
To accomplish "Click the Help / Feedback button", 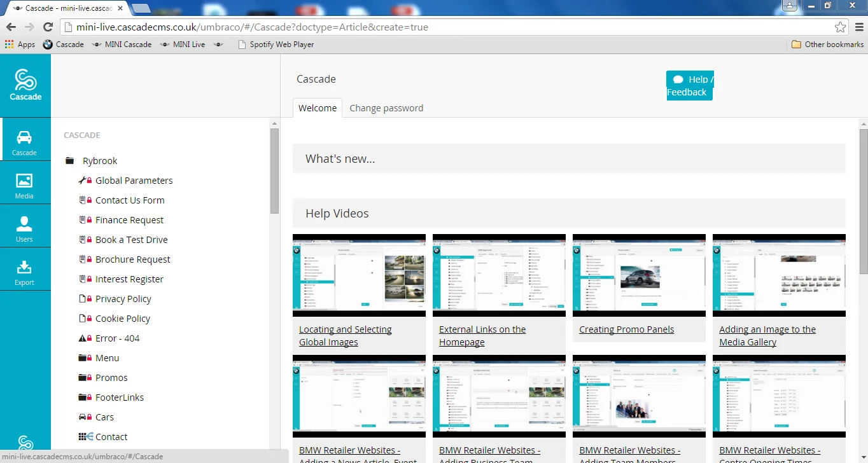I will point(690,86).
